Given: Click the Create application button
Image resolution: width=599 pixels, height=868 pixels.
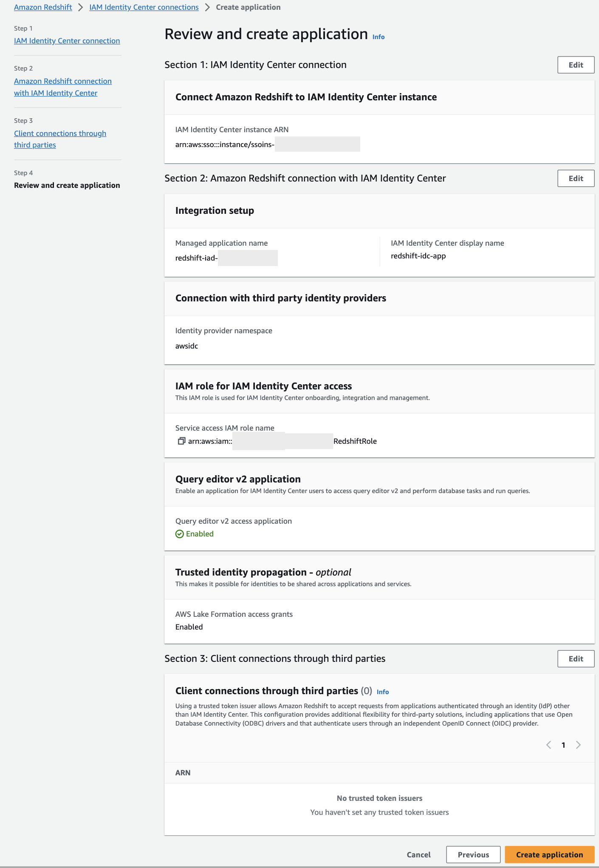Looking at the screenshot, I should 549,854.
